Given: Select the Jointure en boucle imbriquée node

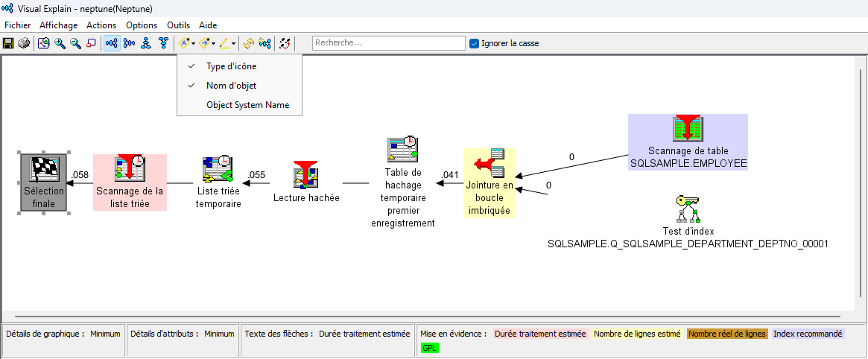Looking at the screenshot, I should [x=490, y=183].
